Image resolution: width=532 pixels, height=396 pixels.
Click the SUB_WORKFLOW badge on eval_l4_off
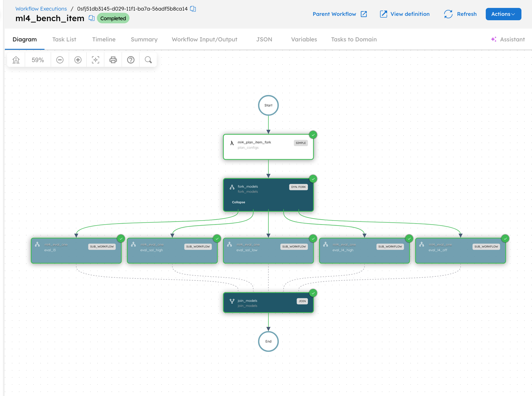pyautogui.click(x=486, y=247)
